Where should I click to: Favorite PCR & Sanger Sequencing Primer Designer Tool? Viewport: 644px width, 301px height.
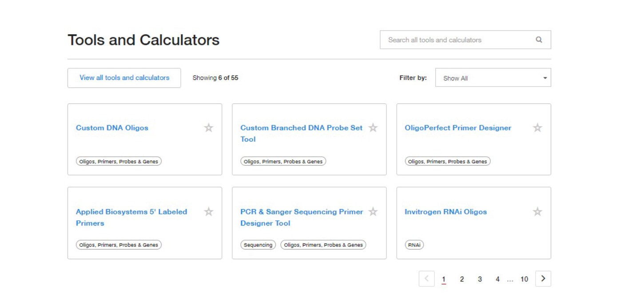(373, 212)
